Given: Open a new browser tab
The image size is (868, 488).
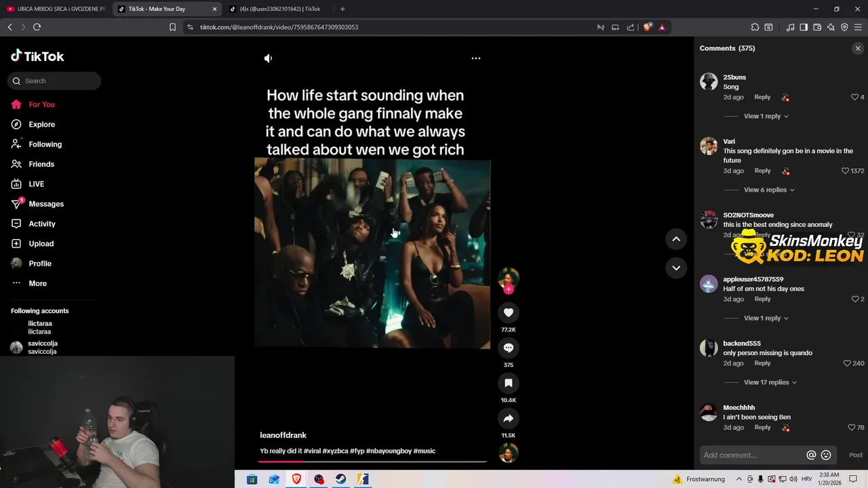Looking at the screenshot, I should coord(342,9).
